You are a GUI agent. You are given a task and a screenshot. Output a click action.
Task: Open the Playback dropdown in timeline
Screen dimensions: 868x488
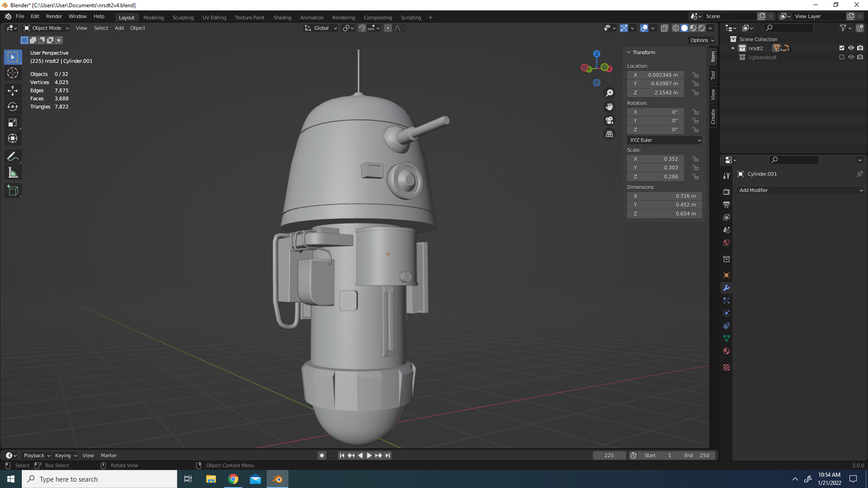click(37, 455)
